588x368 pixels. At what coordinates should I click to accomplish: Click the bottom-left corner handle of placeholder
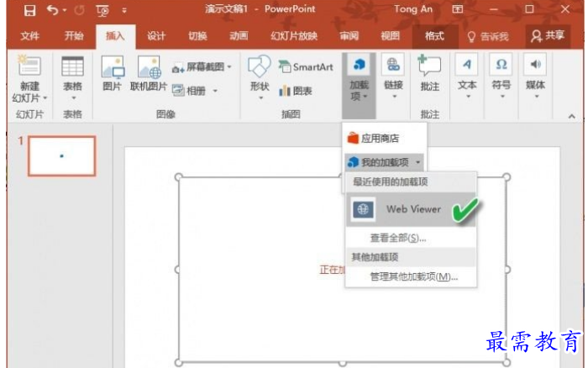(179, 363)
